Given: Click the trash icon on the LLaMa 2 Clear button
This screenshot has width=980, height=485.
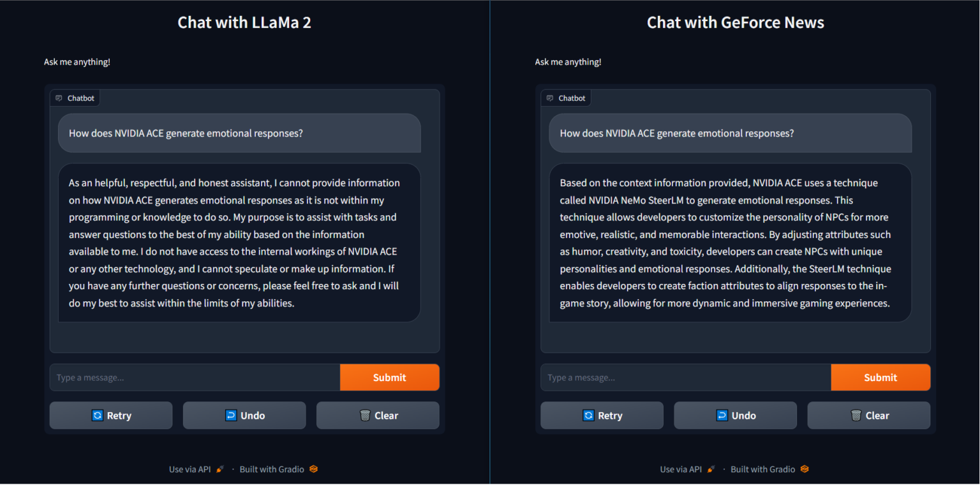Looking at the screenshot, I should pyautogui.click(x=364, y=415).
